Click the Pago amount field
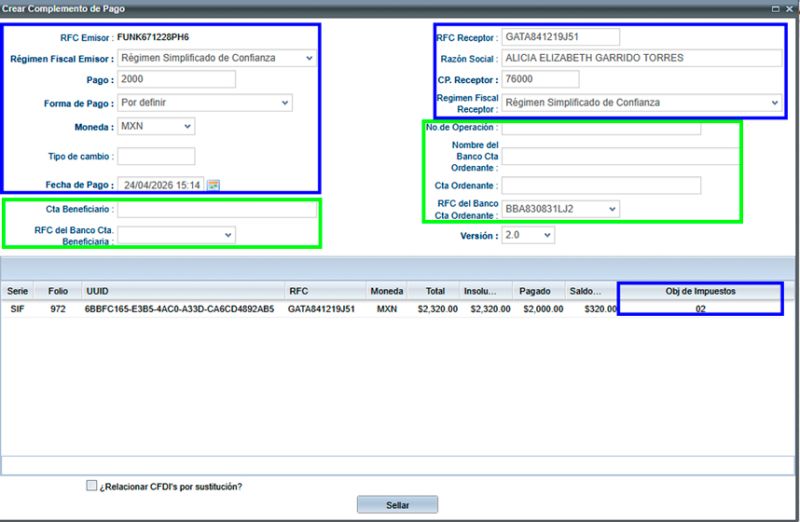800x522 pixels. [x=176, y=79]
